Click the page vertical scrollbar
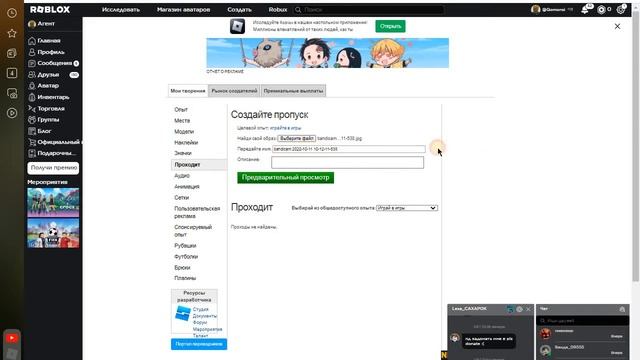This screenshot has width=640, height=360. [636, 147]
